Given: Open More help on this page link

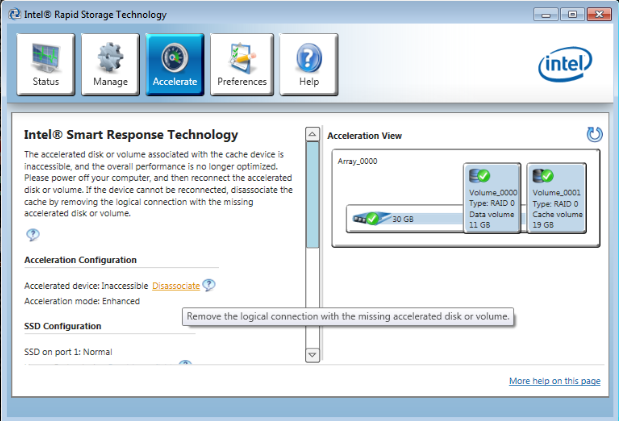Looking at the screenshot, I should tap(555, 381).
